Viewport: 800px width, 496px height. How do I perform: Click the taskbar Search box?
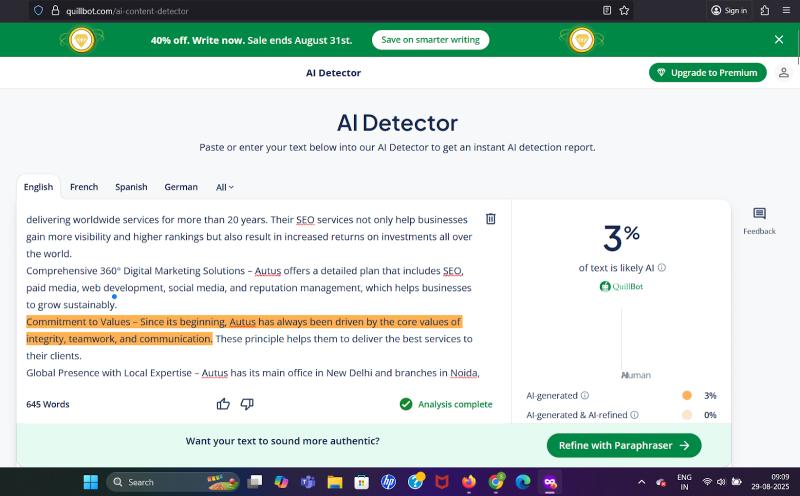[172, 482]
